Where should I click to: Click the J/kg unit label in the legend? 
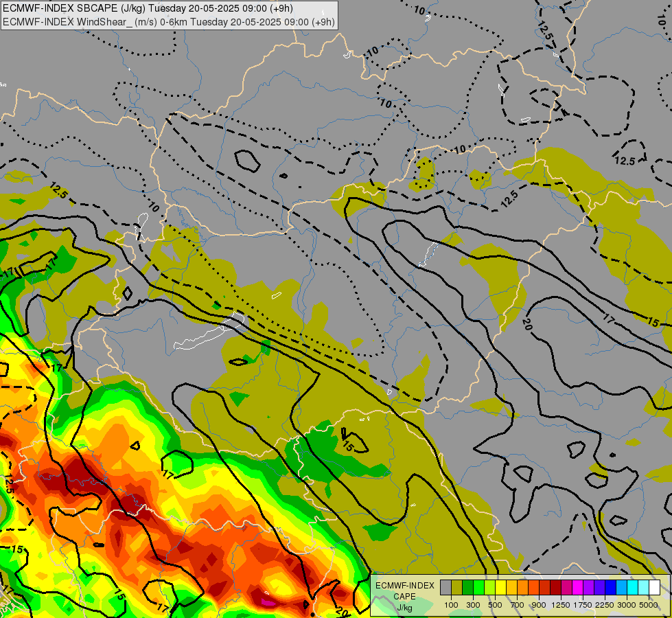404,608
